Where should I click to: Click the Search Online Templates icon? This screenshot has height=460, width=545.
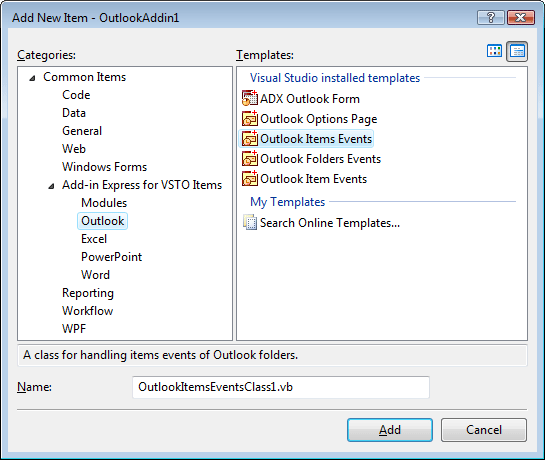pos(250,223)
